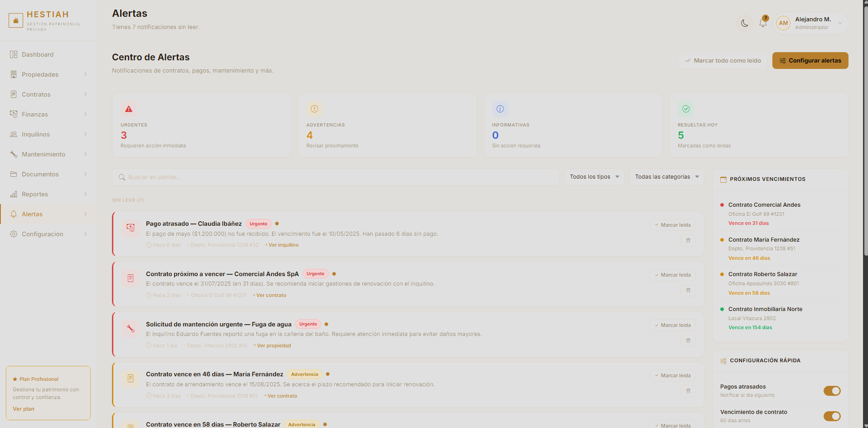Image resolution: width=868 pixels, height=428 pixels.
Task: Toggle dark mode with the moon icon
Action: 745,23
